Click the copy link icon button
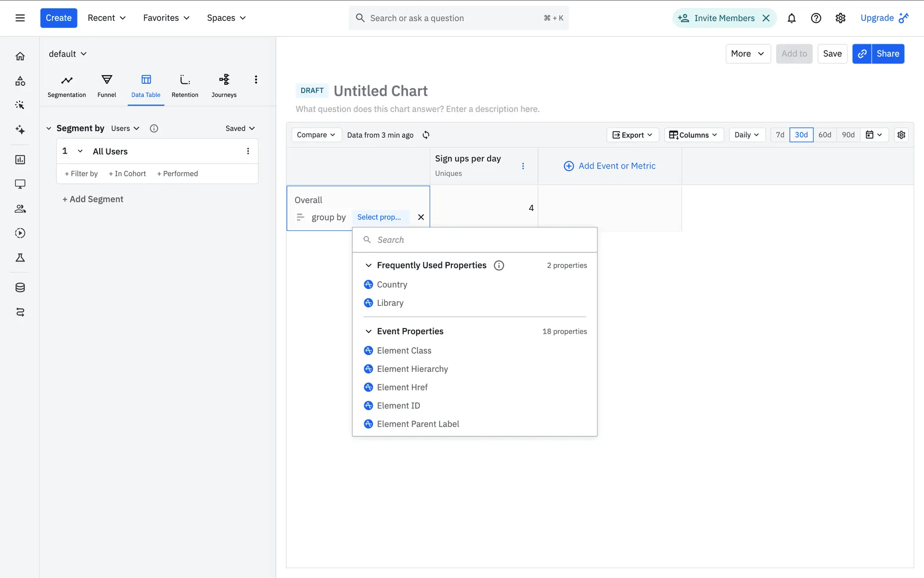924x578 pixels. coord(862,53)
